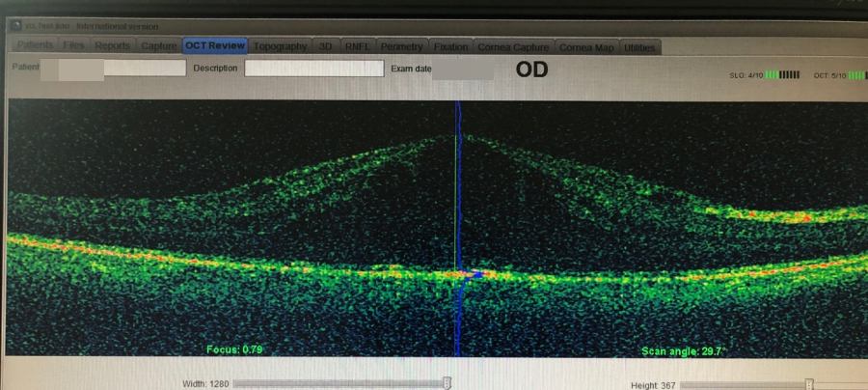Viewport: 868px width, 390px height.
Task: Click the Width slider handle
Action: (447, 383)
